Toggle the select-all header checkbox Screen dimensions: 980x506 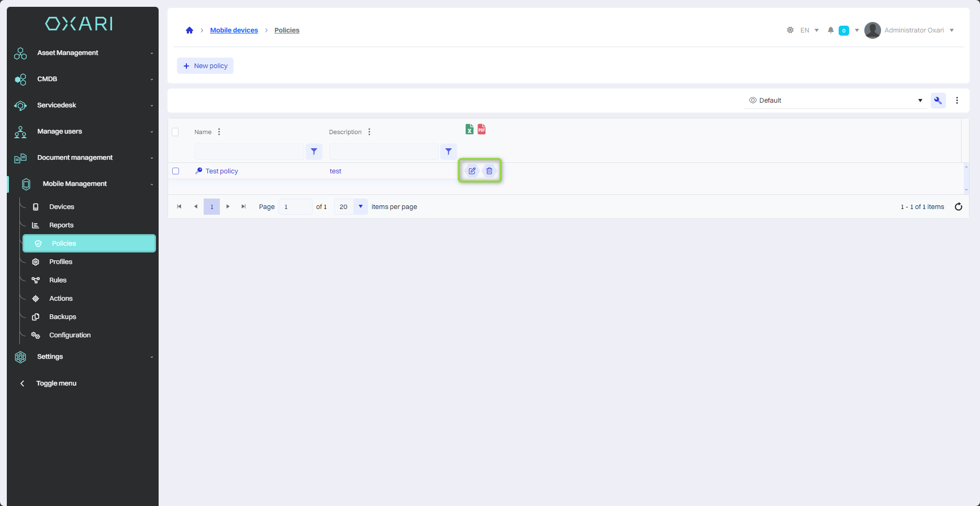175,132
